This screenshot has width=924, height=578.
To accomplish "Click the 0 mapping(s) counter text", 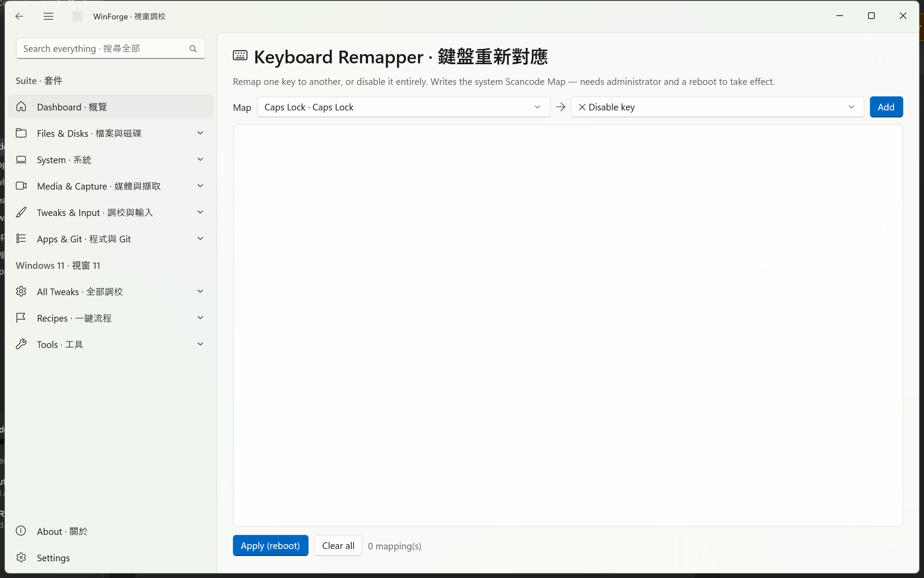I will coord(394,546).
